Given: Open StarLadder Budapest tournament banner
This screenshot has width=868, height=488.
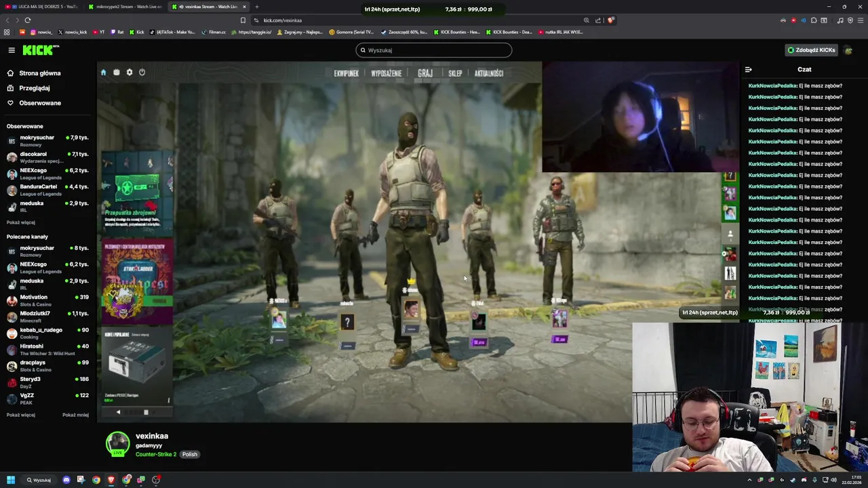Looking at the screenshot, I should [x=138, y=281].
